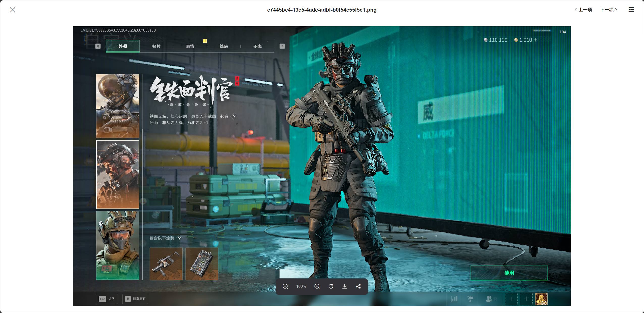Close the image viewer with the X icon

12,10
